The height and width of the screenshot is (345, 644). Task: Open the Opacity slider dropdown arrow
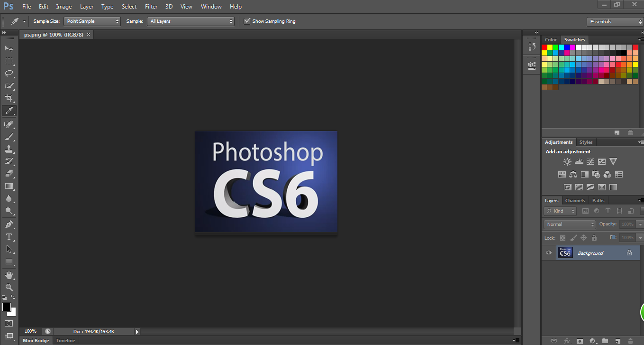pyautogui.click(x=640, y=224)
